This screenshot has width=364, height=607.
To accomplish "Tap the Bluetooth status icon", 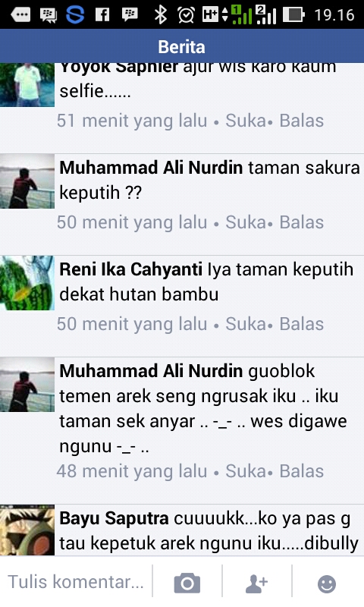I will [160, 14].
